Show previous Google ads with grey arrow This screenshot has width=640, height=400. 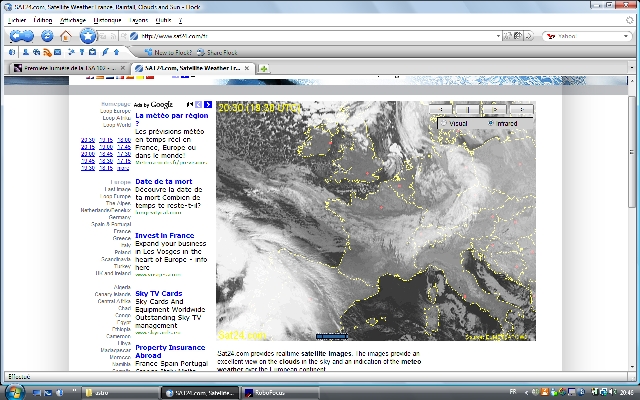(x=199, y=104)
